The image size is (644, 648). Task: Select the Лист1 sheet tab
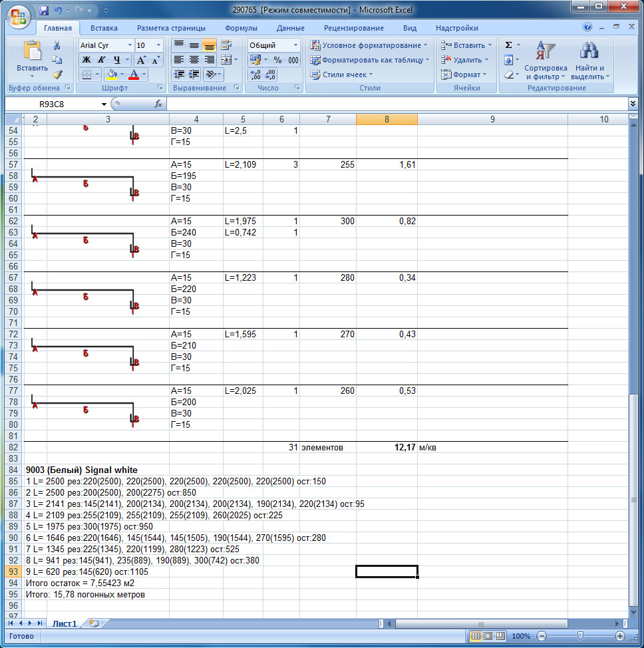[65, 623]
